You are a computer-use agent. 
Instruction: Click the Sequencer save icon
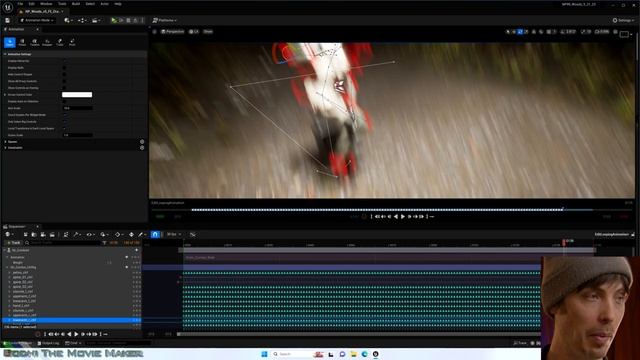click(x=25, y=235)
